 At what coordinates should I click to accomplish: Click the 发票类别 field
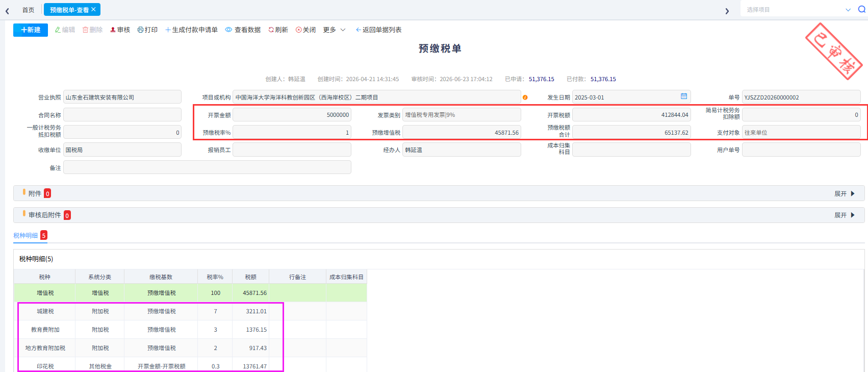(462, 115)
